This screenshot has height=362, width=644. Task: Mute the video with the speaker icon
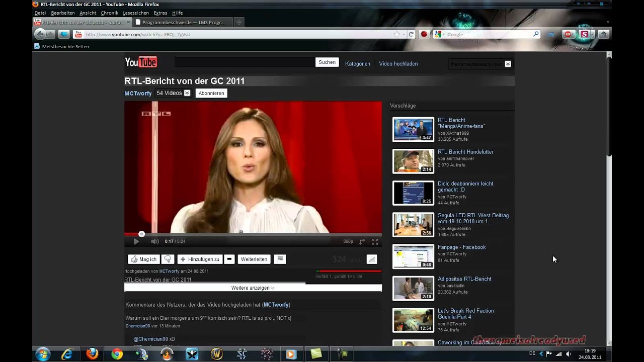(x=154, y=241)
